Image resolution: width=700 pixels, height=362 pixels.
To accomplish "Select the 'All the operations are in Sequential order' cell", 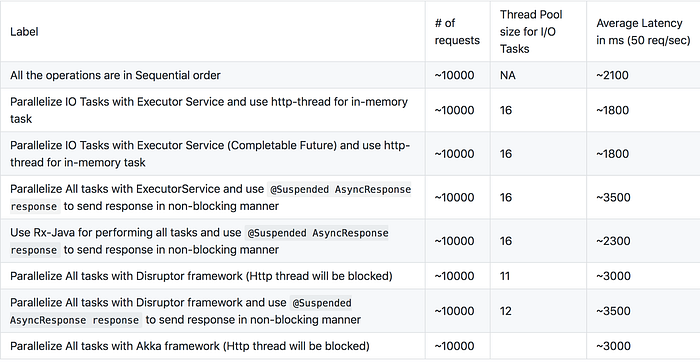I will coord(115,75).
